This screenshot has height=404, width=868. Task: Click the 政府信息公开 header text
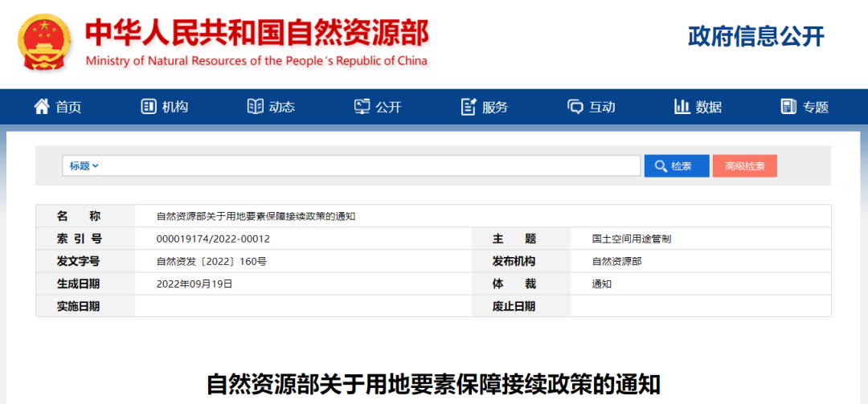tap(756, 36)
